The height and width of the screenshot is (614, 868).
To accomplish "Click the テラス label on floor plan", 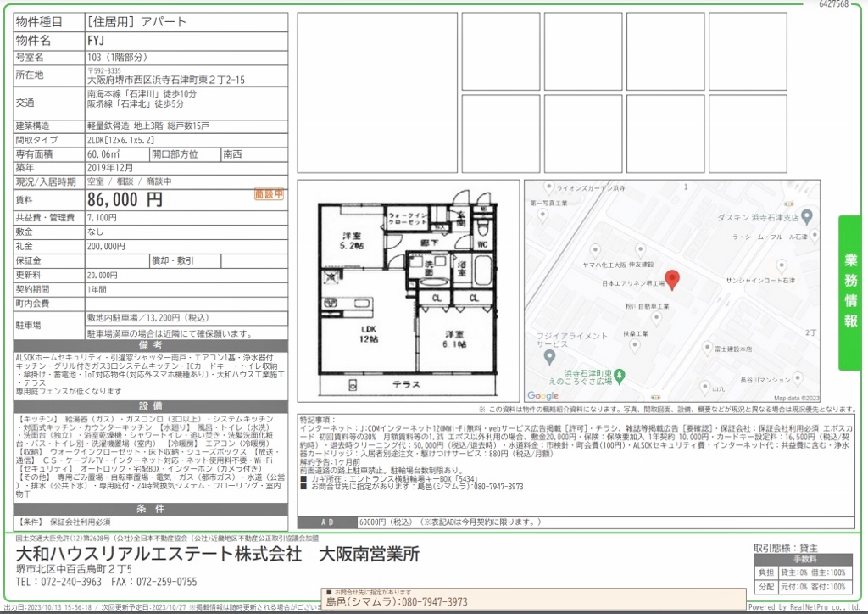I will (406, 383).
